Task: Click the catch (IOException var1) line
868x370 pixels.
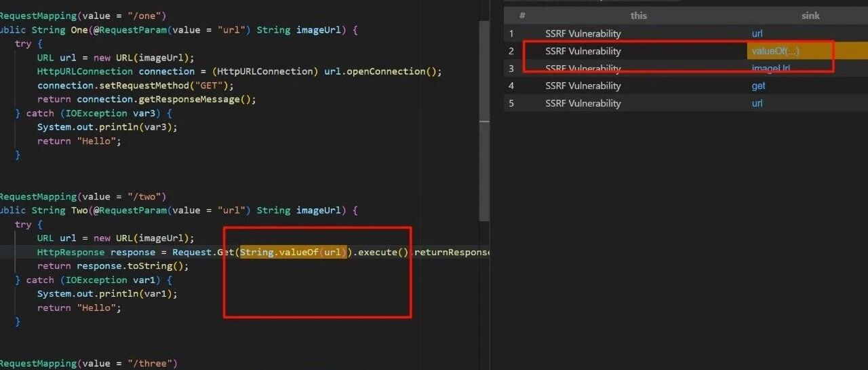Action: point(94,280)
